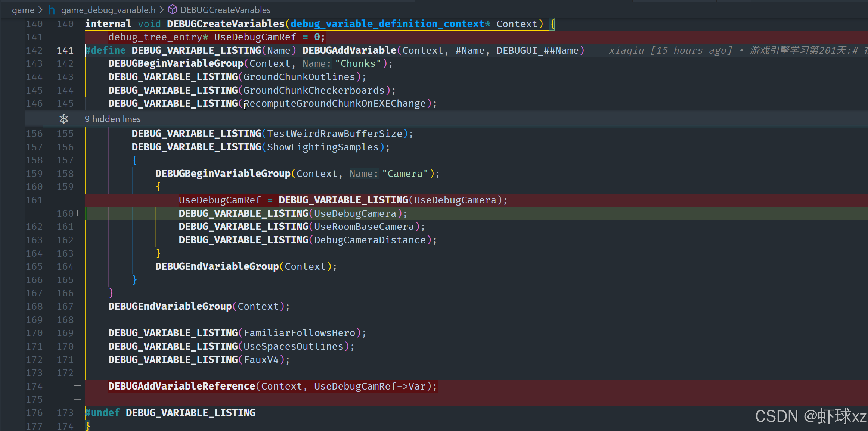This screenshot has height=431, width=868.
Task: Open the DEBUGCreateVariables symbol breadcrumb
Action: point(225,10)
